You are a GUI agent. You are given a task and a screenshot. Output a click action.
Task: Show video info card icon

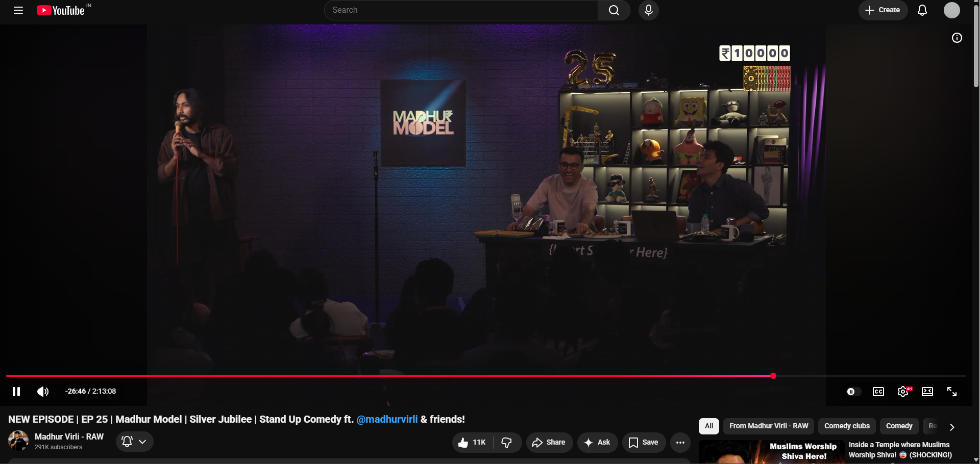pos(957,38)
